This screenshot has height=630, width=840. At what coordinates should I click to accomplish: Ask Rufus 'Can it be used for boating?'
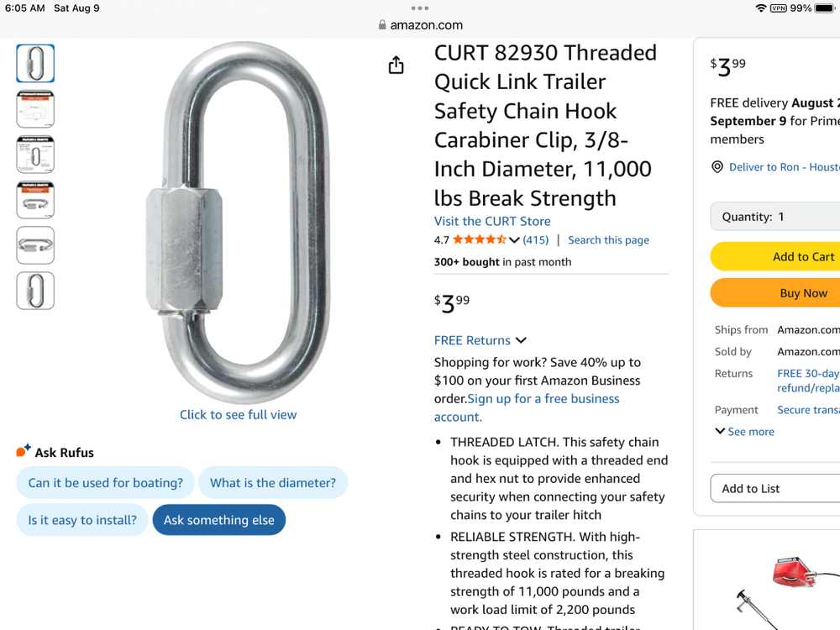pos(106,483)
